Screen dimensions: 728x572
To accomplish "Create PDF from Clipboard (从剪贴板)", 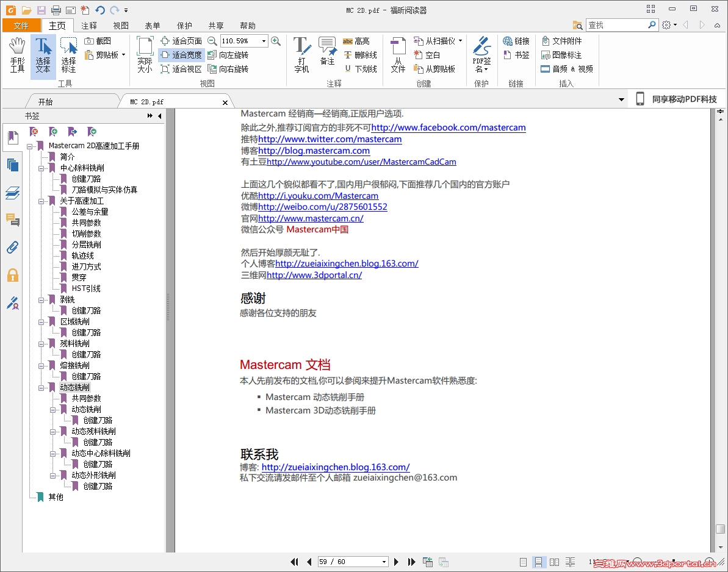I will pyautogui.click(x=434, y=69).
